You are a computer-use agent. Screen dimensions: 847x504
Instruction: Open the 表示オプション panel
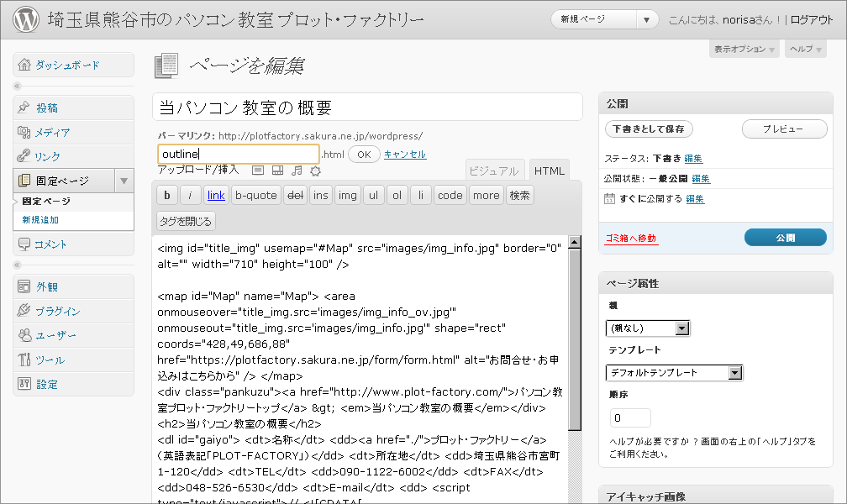pyautogui.click(x=744, y=50)
